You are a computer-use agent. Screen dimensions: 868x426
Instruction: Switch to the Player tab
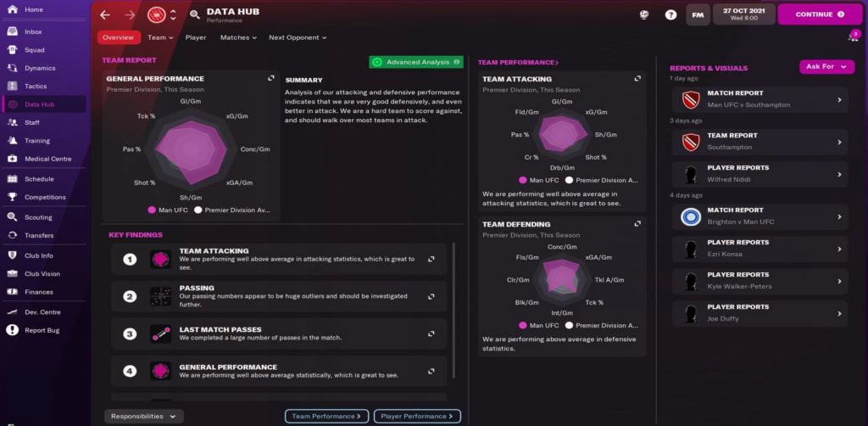(196, 37)
